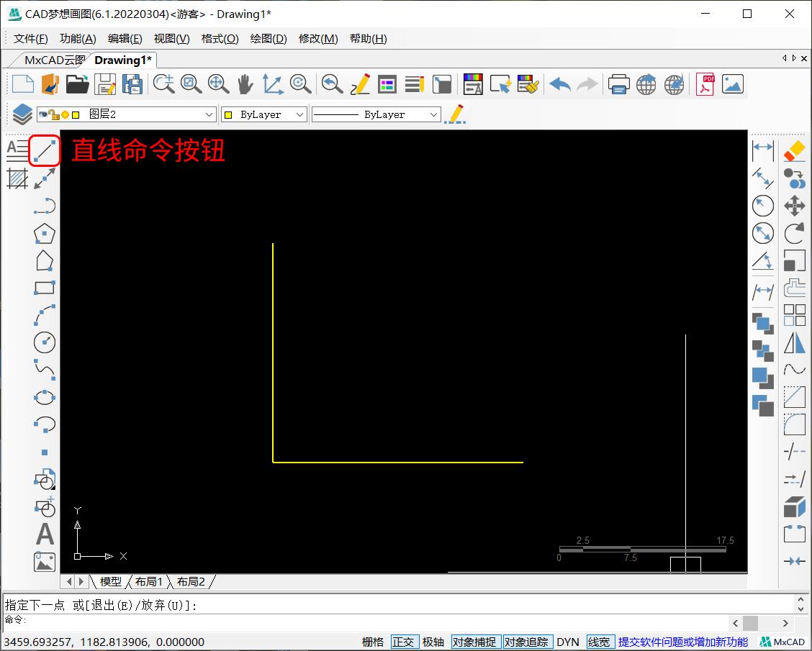Open the Print dialog icon
Viewport: 812px width, 651px height.
[618, 84]
